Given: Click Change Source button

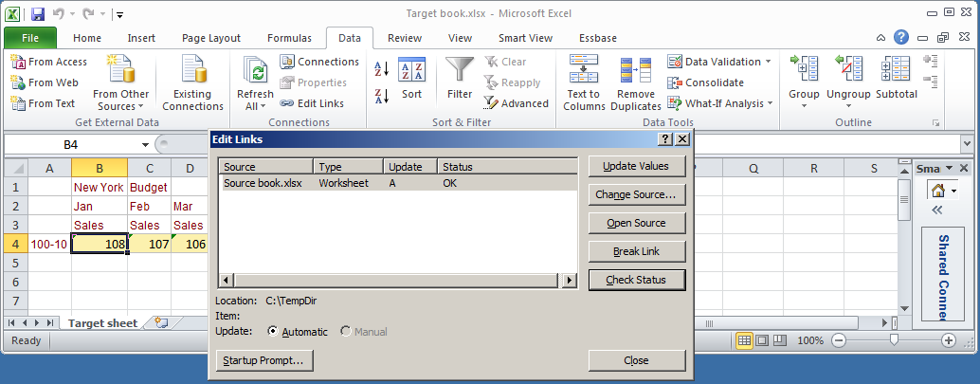Looking at the screenshot, I should click(637, 194).
